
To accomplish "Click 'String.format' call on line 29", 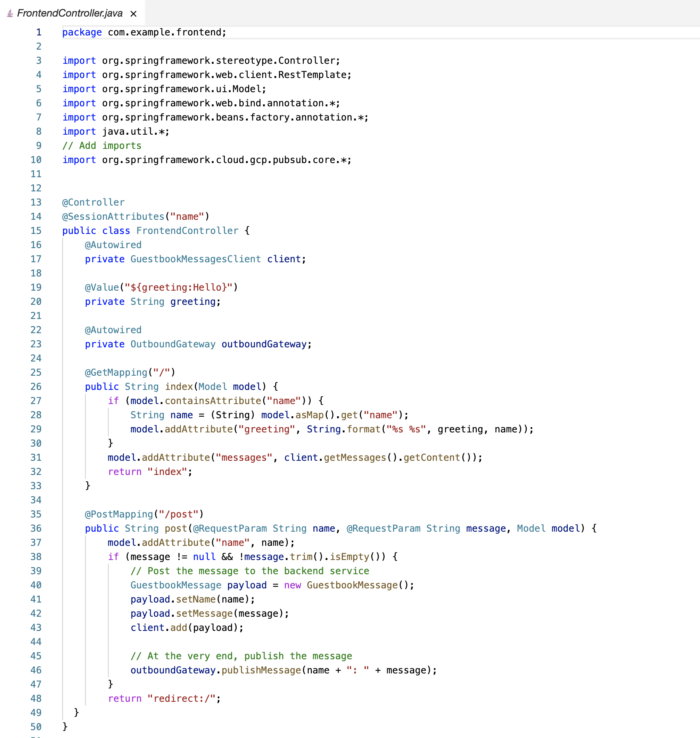I will 343,429.
